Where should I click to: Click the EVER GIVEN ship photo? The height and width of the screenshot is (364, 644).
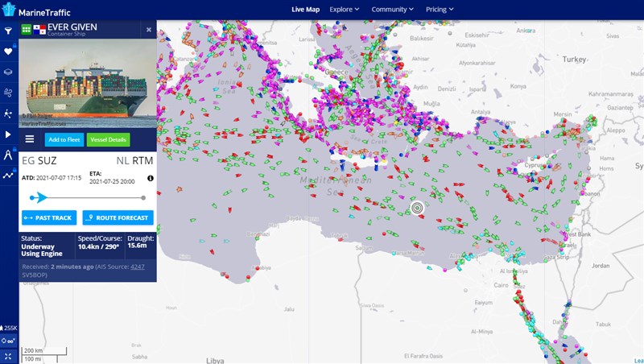(88, 84)
